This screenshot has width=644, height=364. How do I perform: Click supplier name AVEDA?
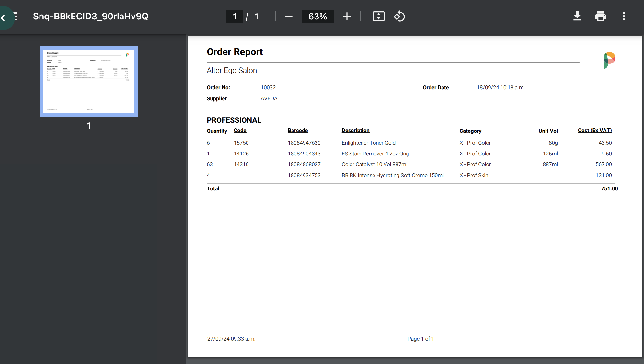(x=269, y=98)
